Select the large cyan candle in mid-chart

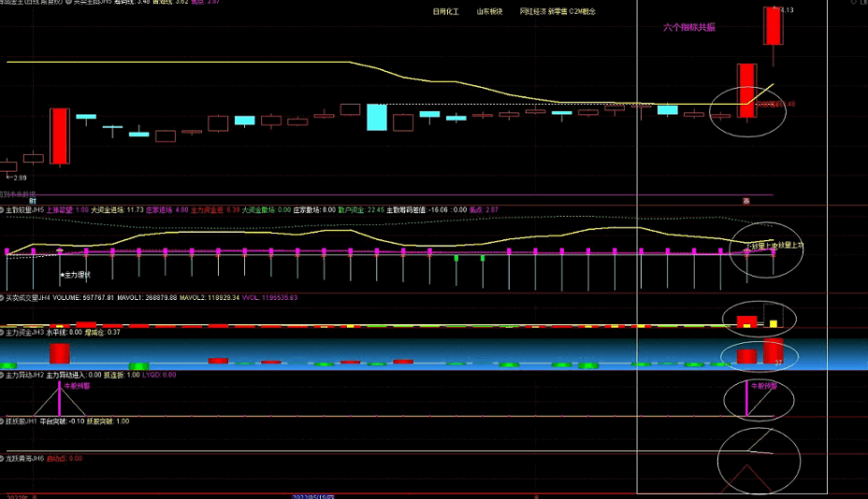[x=377, y=118]
